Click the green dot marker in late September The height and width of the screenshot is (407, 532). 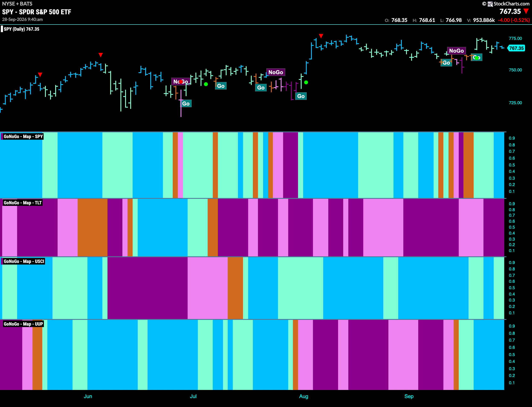coord(477,58)
